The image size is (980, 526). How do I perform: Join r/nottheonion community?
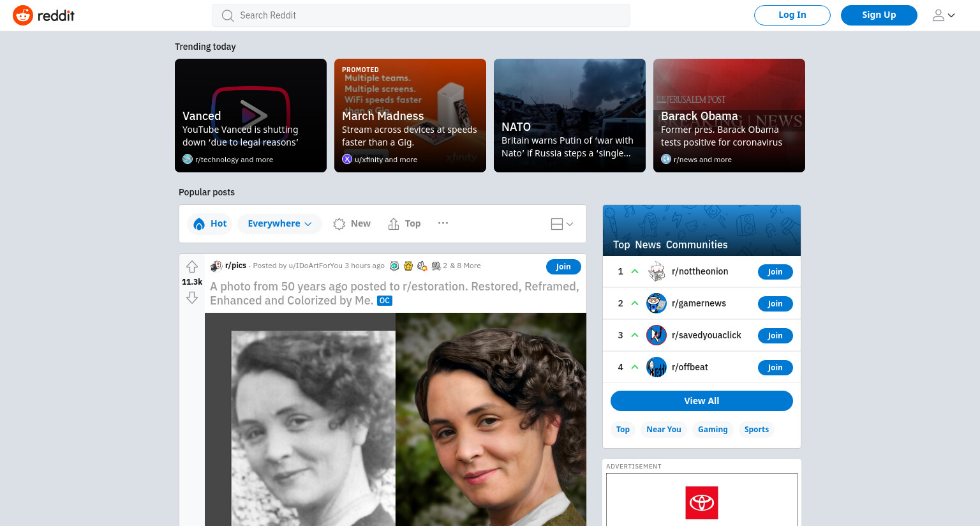[x=775, y=272]
